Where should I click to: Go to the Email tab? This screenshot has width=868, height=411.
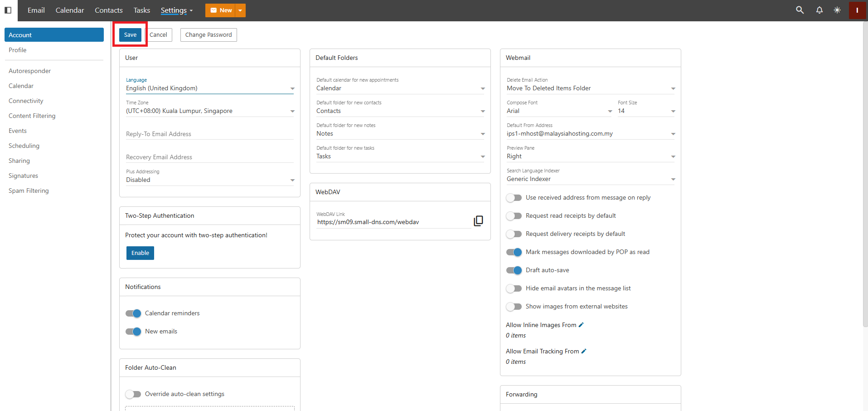tap(36, 10)
